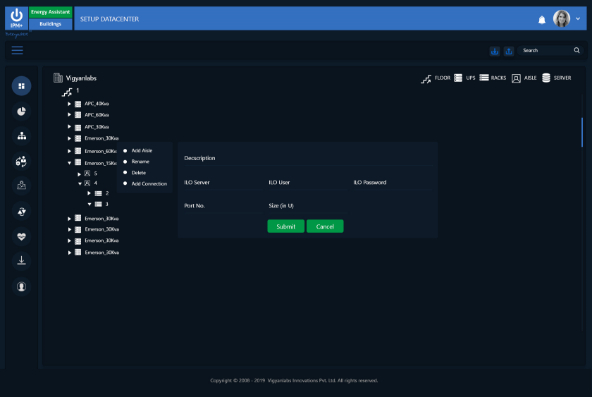
Task: Select the dashboard grid icon in sidebar
Action: point(22,86)
